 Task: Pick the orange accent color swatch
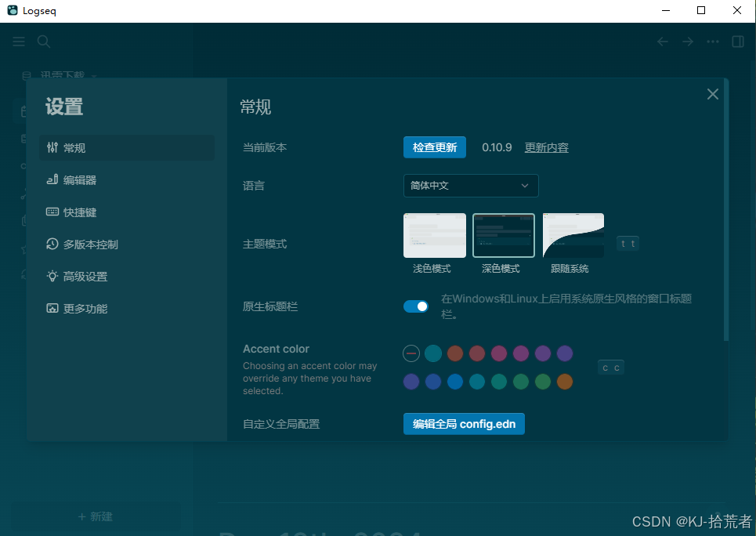tap(565, 382)
